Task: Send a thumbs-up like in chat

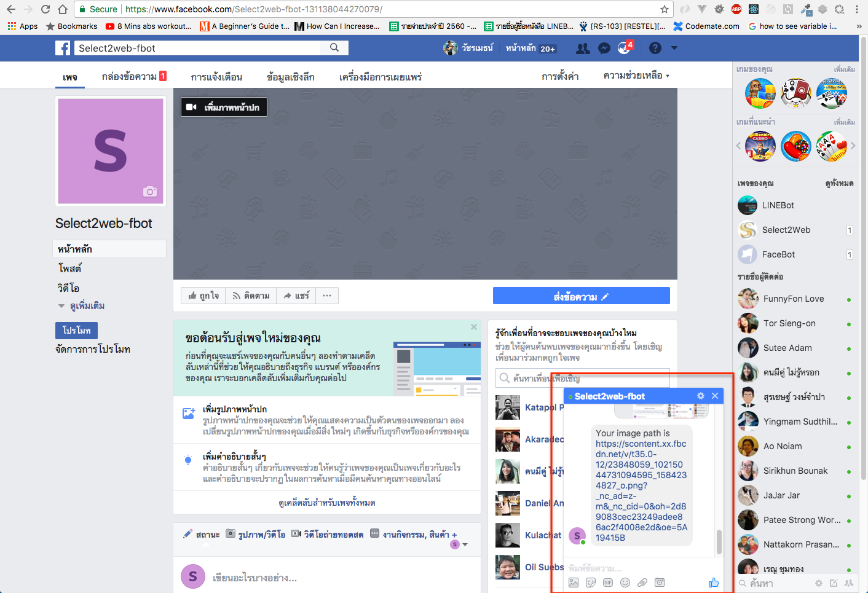Action: point(713,583)
